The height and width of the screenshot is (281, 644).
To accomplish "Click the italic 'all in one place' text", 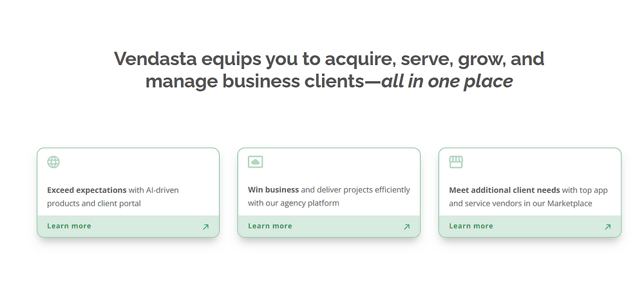I will coord(447,81).
